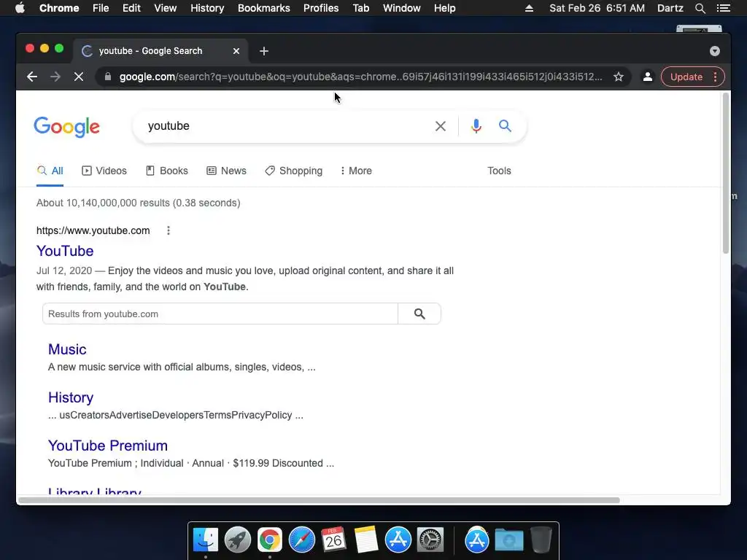
Task: Open the History sitelink in results
Action: click(71, 397)
